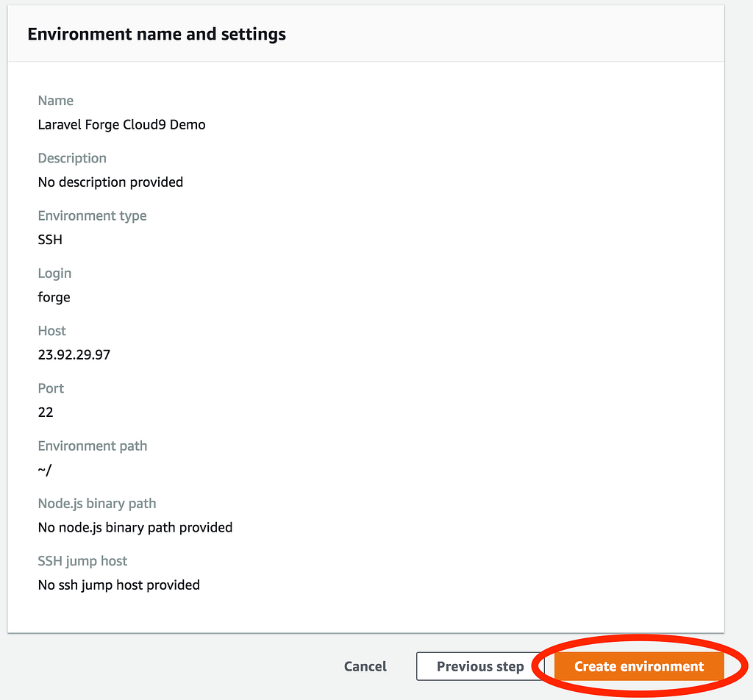Select the host IP address 23.92.29.97
This screenshot has width=753, height=700.
click(74, 354)
